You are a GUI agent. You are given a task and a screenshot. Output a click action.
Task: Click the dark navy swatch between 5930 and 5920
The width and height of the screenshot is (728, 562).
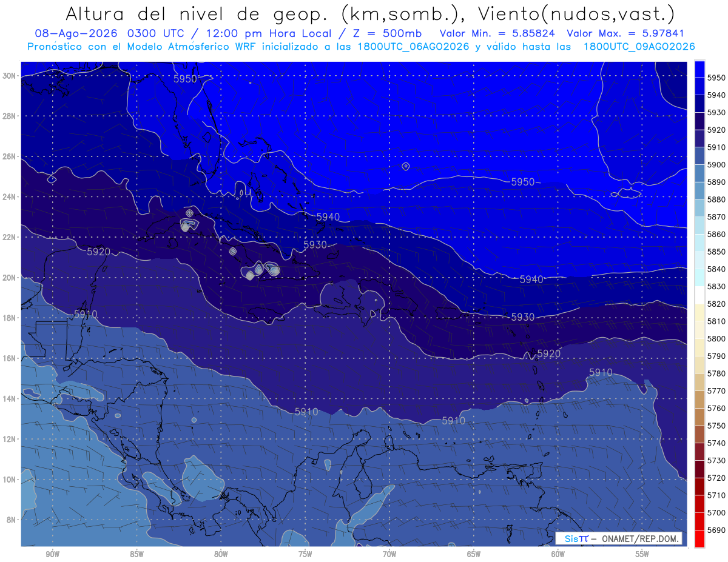click(699, 121)
